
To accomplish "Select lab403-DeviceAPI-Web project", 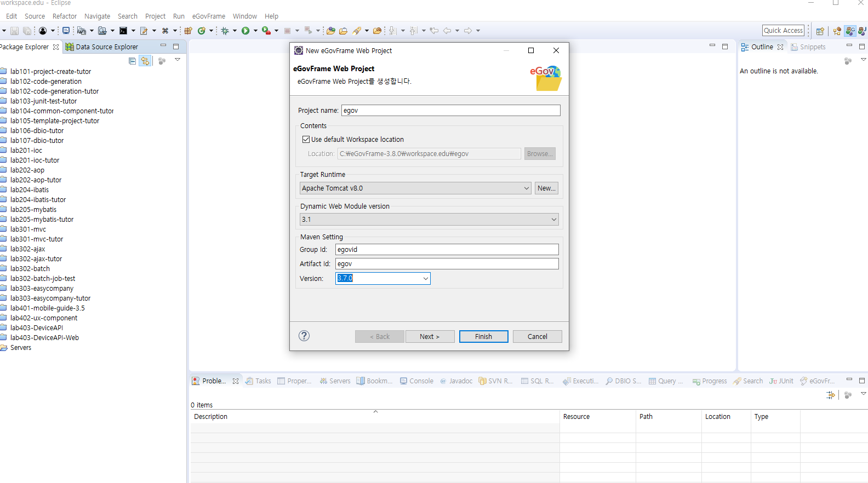I will pos(44,338).
